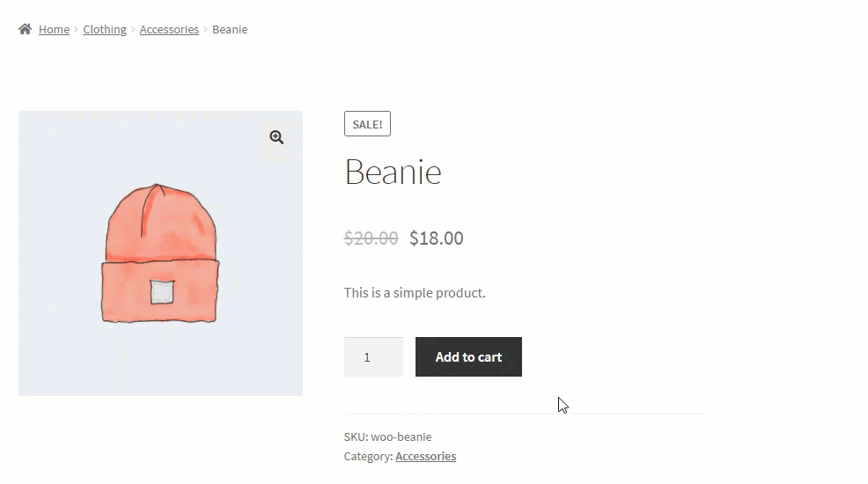Screen dimensions: 868x484
Task: Add the Beanie to the cart
Action: [469, 356]
